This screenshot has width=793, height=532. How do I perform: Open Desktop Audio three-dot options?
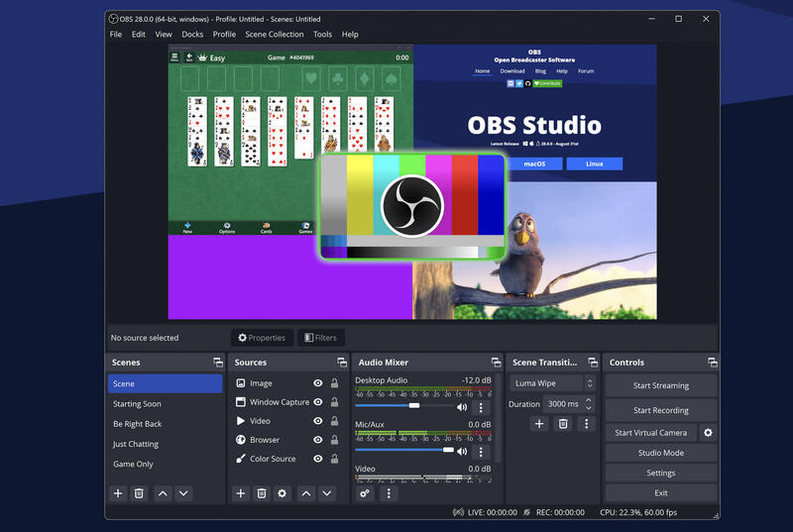point(481,407)
